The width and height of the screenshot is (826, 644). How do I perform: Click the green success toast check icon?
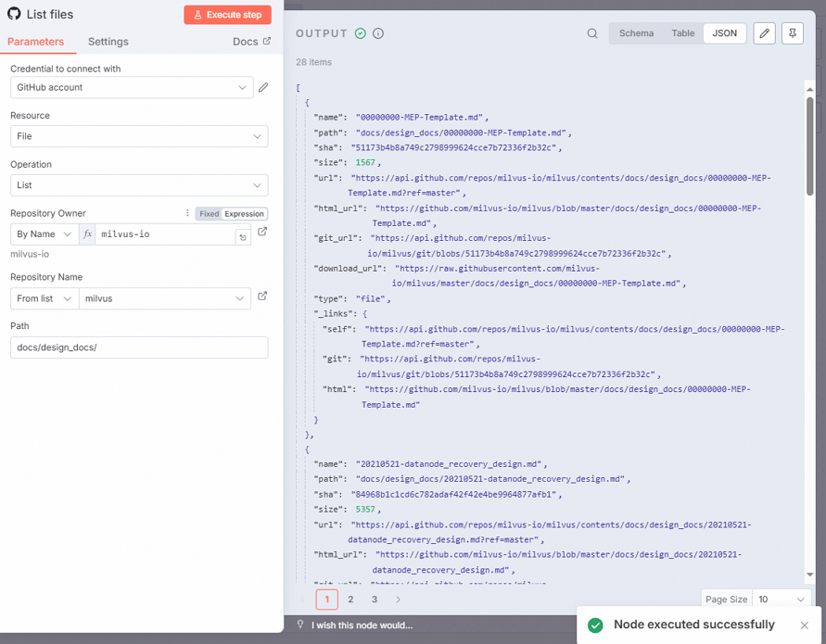(x=595, y=625)
